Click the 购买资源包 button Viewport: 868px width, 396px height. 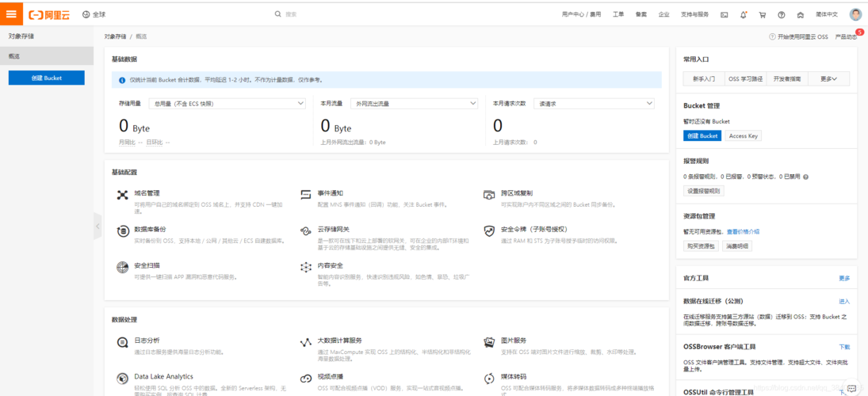[x=702, y=246]
